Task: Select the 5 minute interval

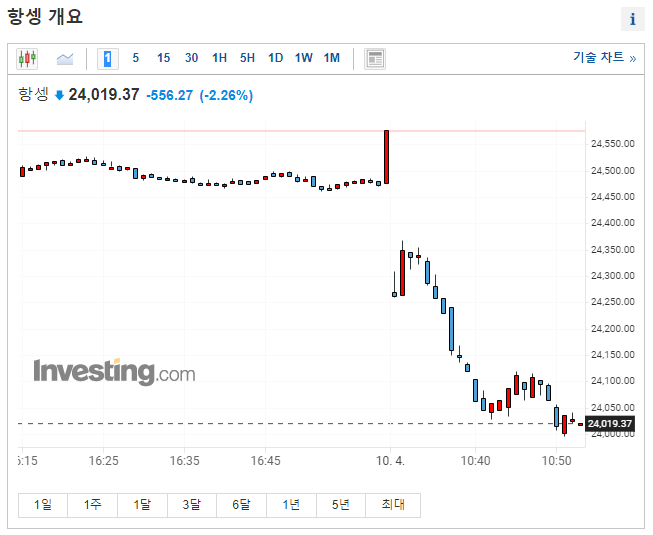Action: [135, 58]
